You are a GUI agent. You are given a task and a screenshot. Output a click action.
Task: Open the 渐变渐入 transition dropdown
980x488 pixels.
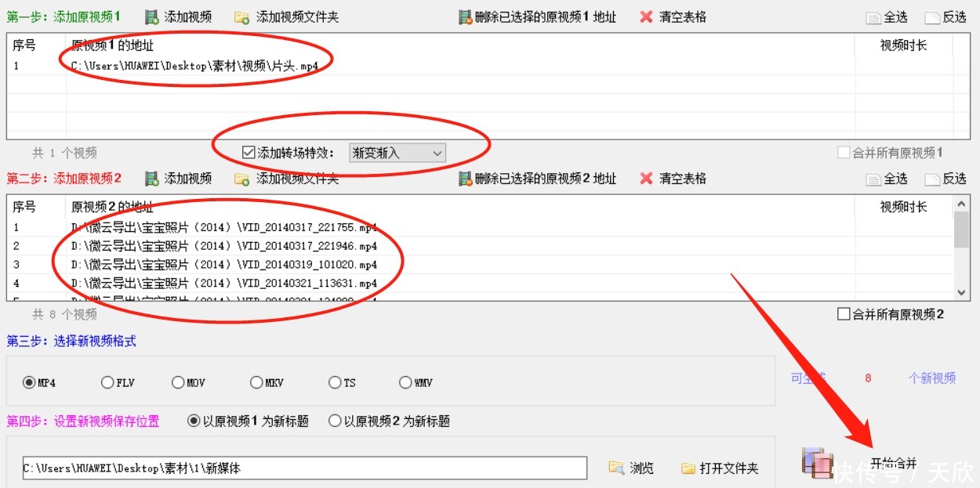[x=437, y=153]
